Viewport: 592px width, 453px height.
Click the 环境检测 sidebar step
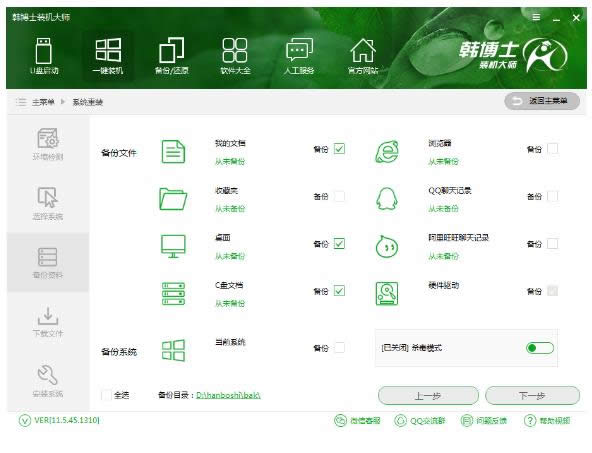pos(48,144)
